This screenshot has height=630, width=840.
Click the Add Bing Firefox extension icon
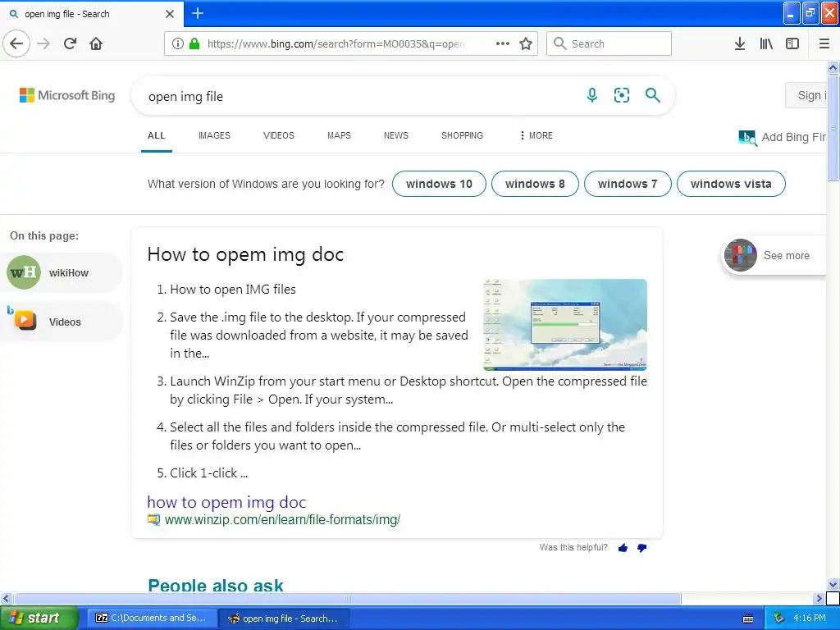pos(747,138)
